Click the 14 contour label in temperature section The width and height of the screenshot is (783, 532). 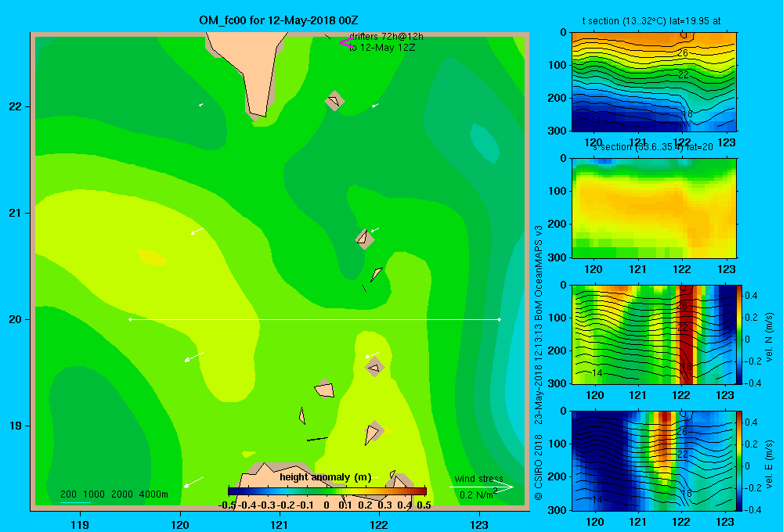point(596,120)
